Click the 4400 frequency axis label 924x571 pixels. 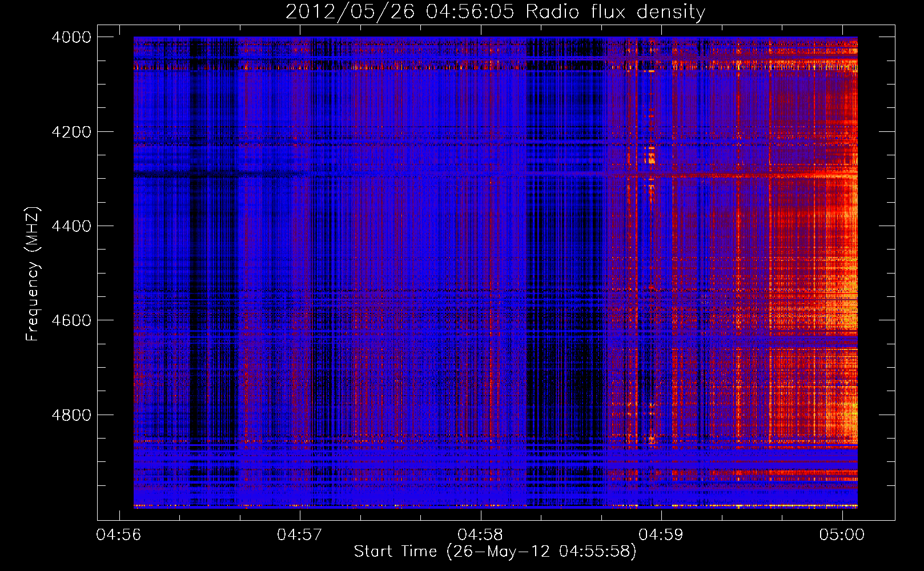pyautogui.click(x=71, y=226)
